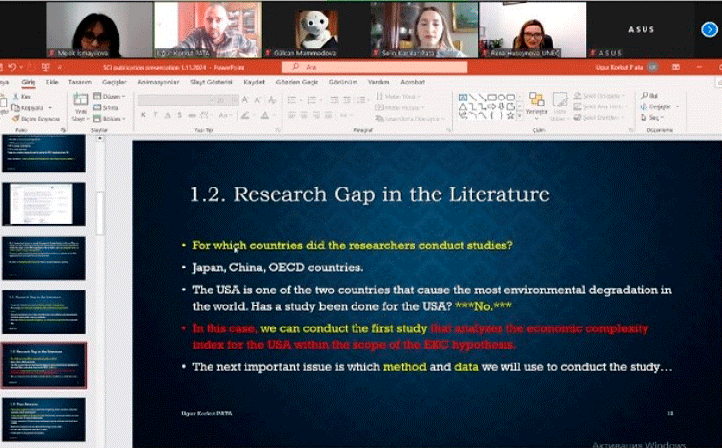Image resolution: width=722 pixels, height=448 pixels.
Task: Click the Biçim Boyacısı format painter
Action: tap(24, 118)
